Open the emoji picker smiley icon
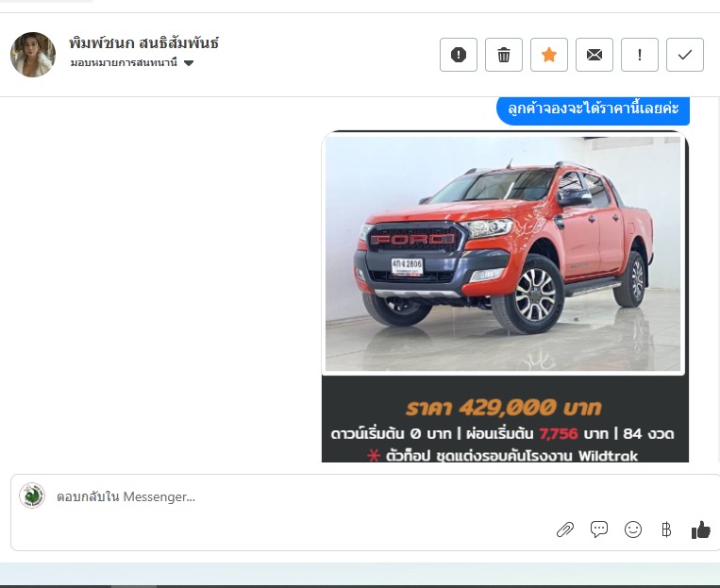 tap(633, 529)
